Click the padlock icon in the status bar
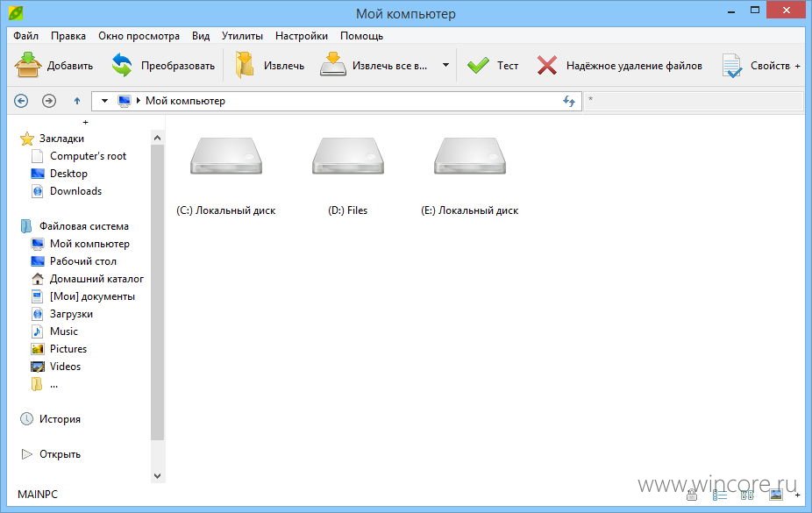 [x=692, y=495]
